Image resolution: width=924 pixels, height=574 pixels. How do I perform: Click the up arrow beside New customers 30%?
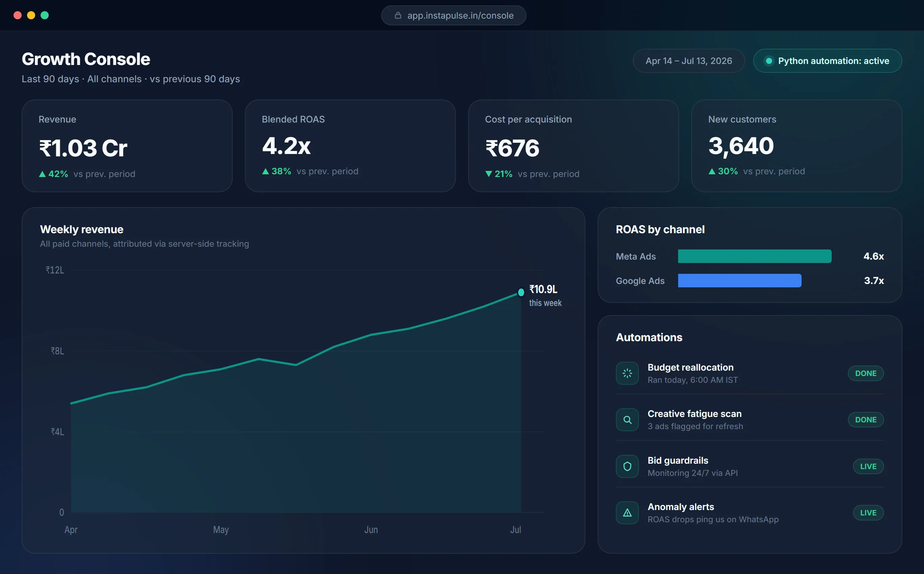712,172
